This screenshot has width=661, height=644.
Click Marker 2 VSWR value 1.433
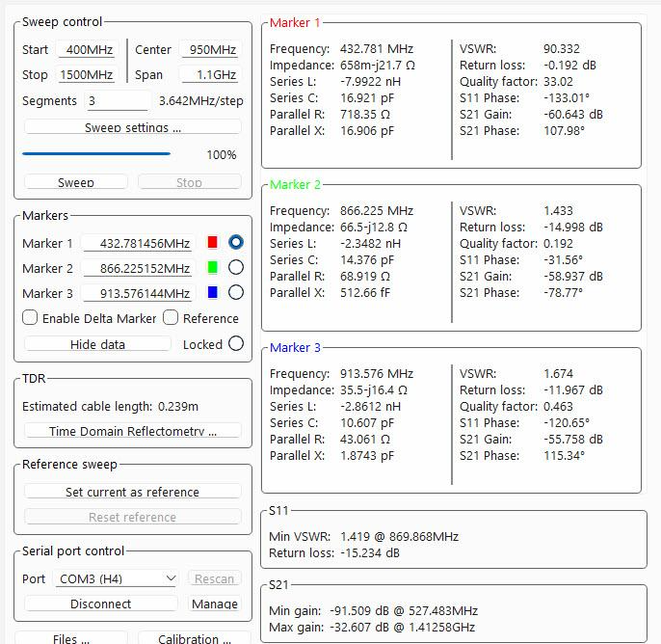click(x=558, y=211)
